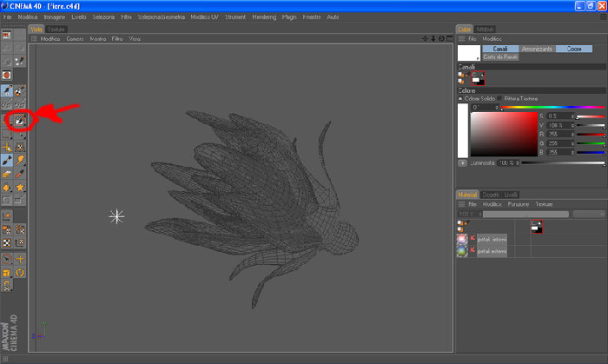Open the viewport Camera menu
Viewport: 608px width, 364px height.
tap(75, 39)
